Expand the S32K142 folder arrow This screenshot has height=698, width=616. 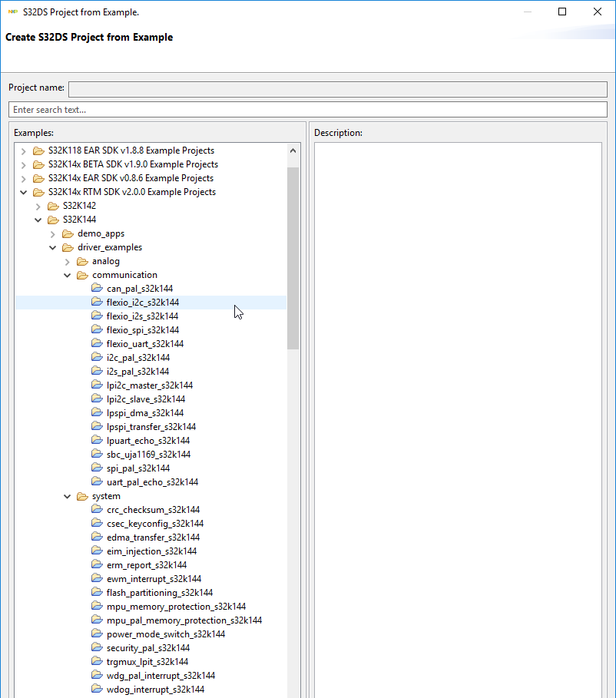[x=38, y=206]
